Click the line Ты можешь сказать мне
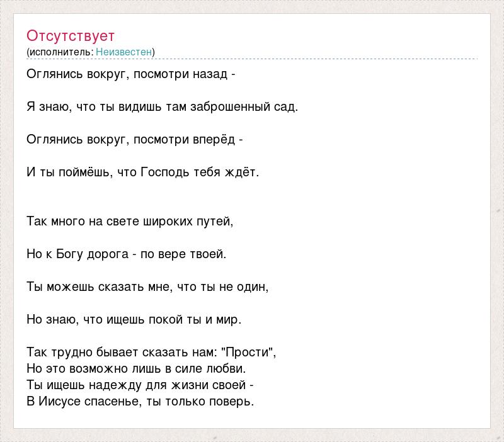Image resolution: width=504 pixels, height=442 pixels. point(147,286)
